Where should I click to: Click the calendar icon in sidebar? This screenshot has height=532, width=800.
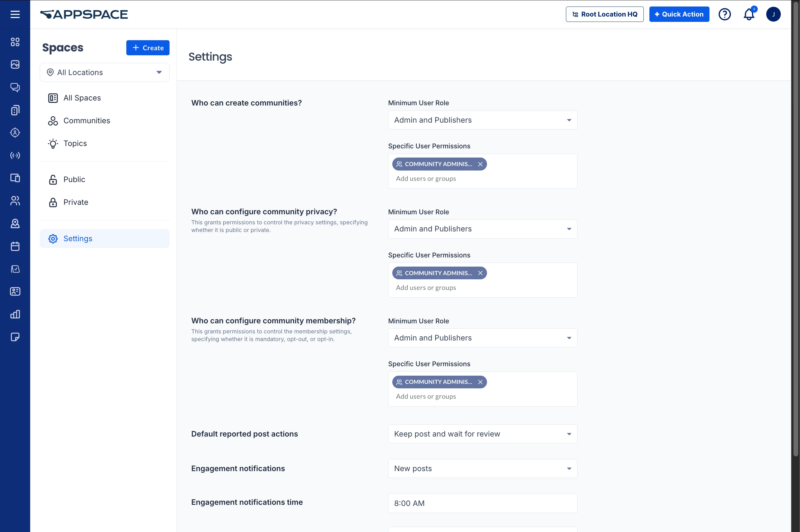click(15, 246)
